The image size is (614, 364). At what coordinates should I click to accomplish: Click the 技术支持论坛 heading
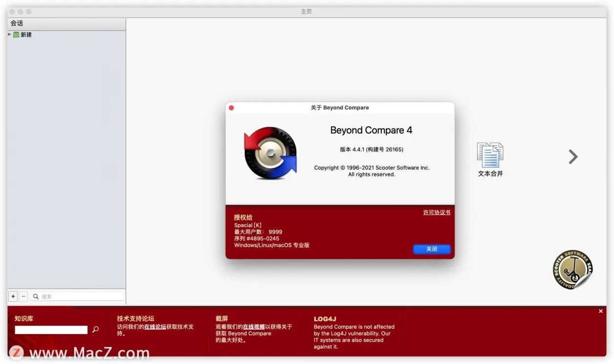click(135, 319)
